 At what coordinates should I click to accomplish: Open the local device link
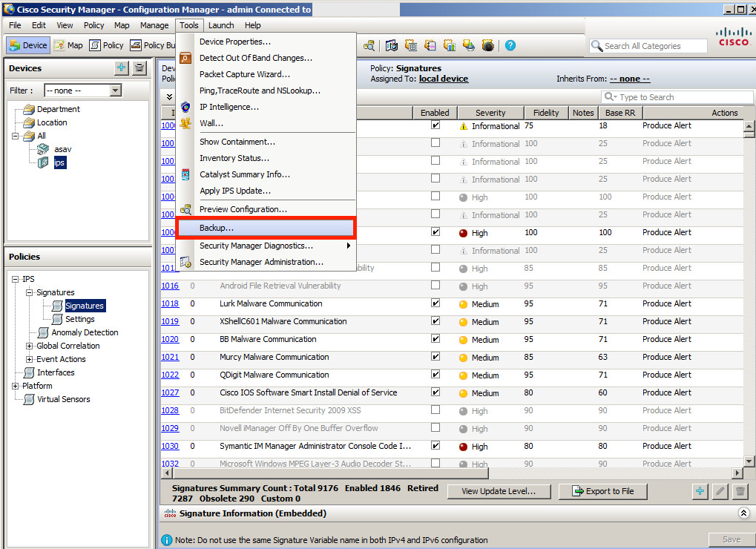point(444,79)
